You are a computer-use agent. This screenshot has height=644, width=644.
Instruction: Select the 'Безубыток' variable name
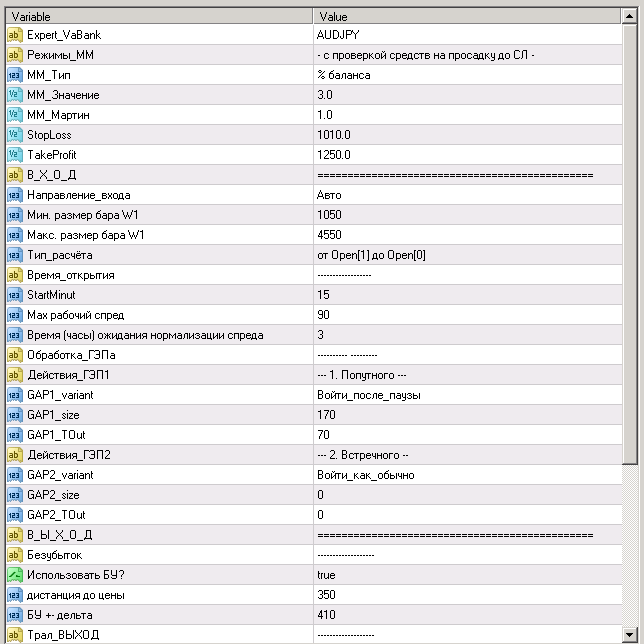click(55, 555)
